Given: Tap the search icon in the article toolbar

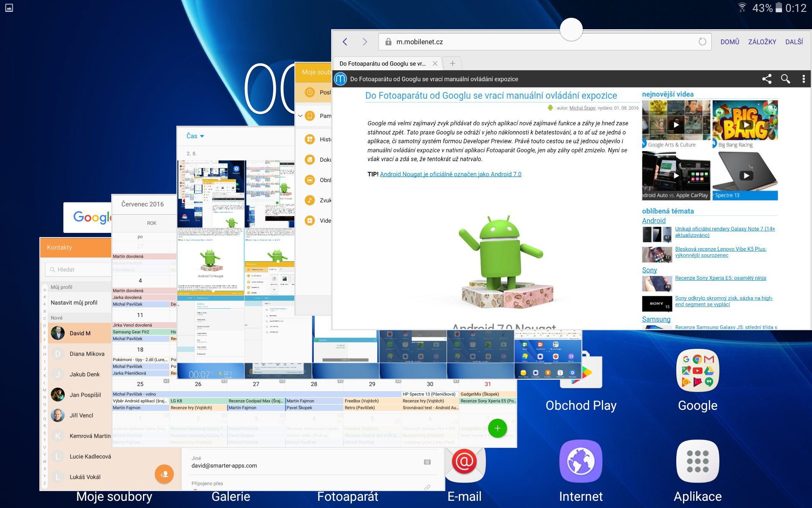Looking at the screenshot, I should (785, 79).
